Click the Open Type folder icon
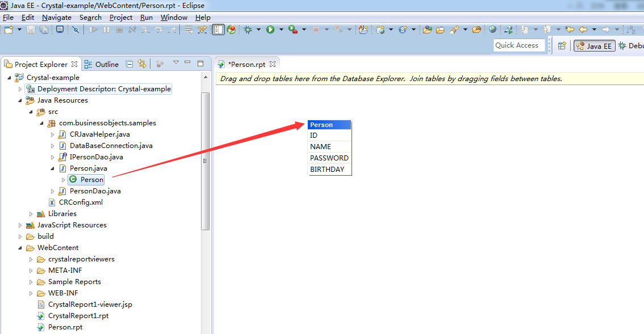Image resolution: width=644 pixels, height=334 pixels. 428,29
